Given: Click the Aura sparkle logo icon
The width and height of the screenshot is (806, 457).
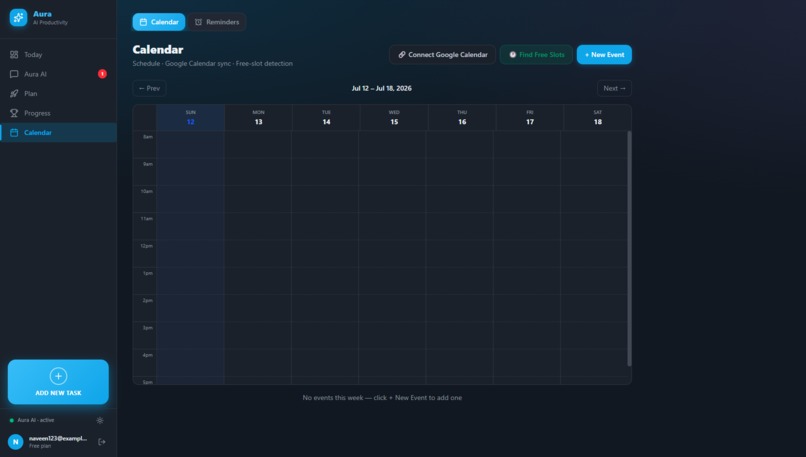Looking at the screenshot, I should pos(18,17).
